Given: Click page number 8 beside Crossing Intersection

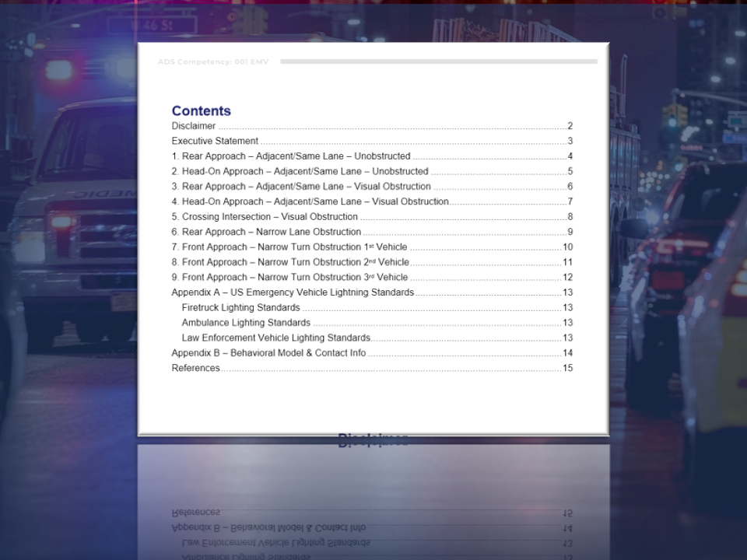Looking at the screenshot, I should coord(570,217).
